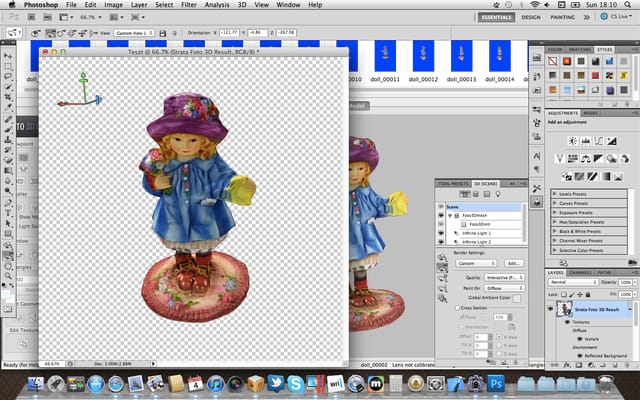Open Photoshop in the Dock
The width and height of the screenshot is (640, 400).
[496, 384]
